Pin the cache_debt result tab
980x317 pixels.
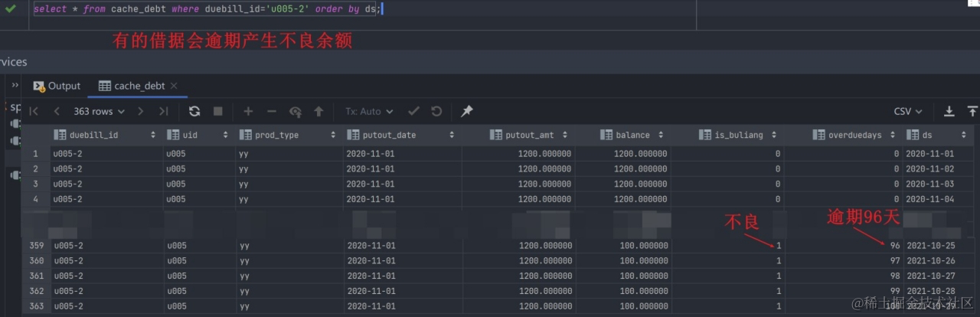coord(466,111)
